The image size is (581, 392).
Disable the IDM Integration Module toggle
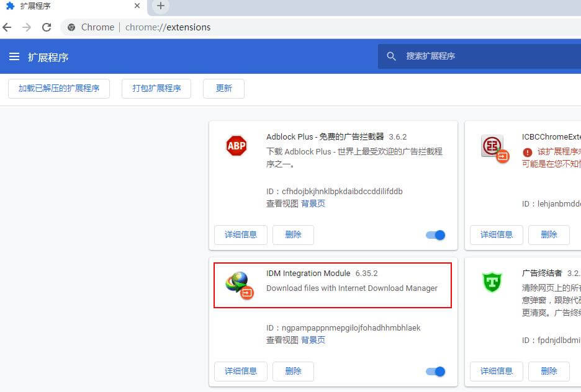click(x=436, y=372)
